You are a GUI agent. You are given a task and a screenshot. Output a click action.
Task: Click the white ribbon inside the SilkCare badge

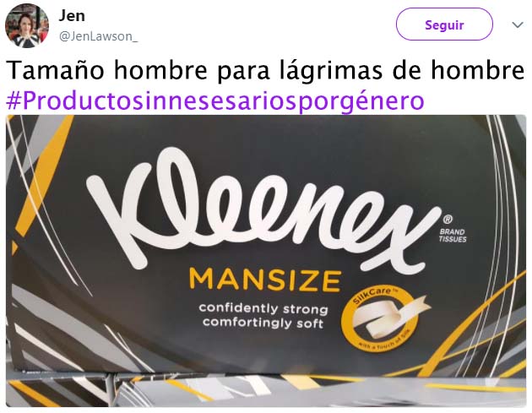(x=390, y=316)
